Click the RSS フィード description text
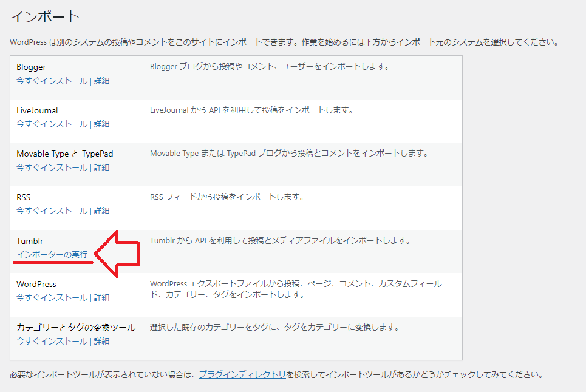 (227, 197)
